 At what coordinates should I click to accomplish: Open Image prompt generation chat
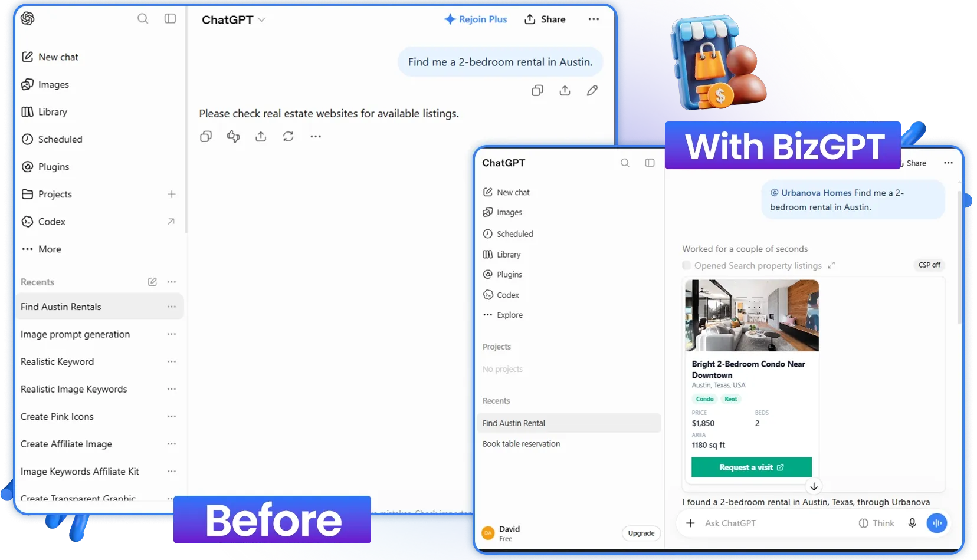point(76,334)
